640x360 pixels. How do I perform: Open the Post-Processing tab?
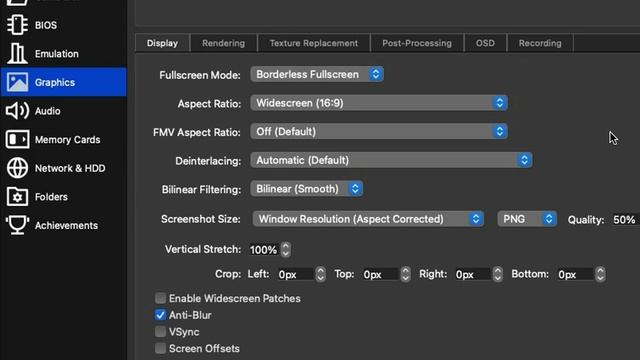pos(417,43)
